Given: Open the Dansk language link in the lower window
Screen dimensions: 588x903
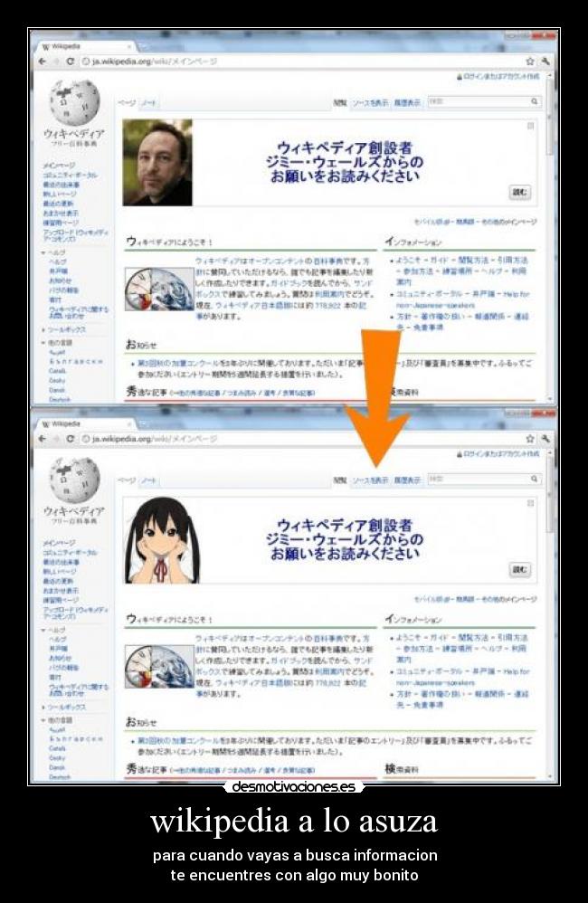Looking at the screenshot, I should pos(57,767).
